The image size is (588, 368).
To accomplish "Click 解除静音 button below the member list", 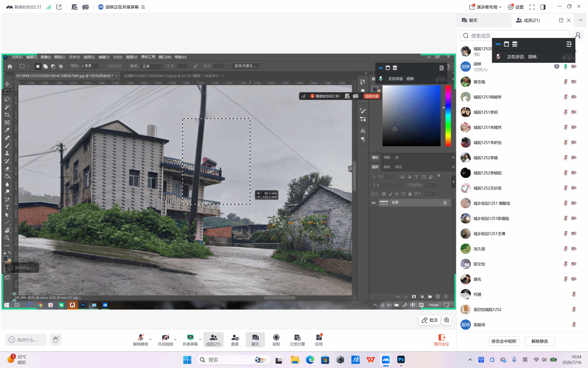I will [x=539, y=341].
